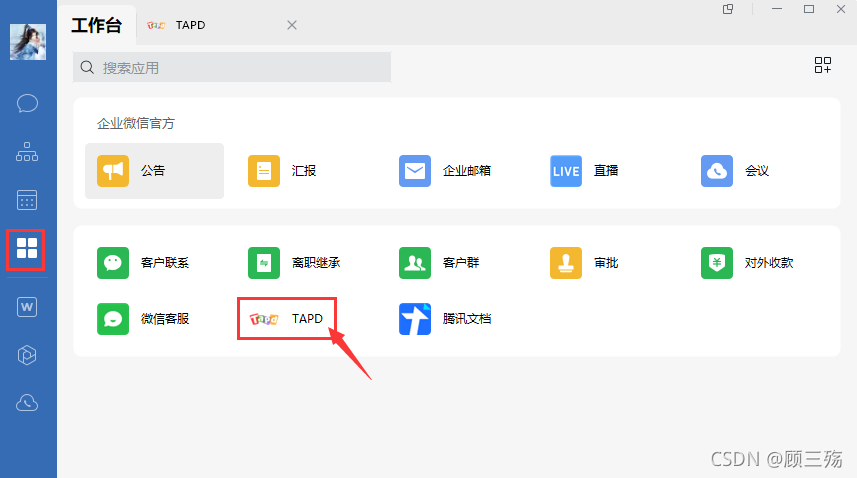Switch to the 工作台 tab
This screenshot has width=857, height=478.
click(96, 25)
